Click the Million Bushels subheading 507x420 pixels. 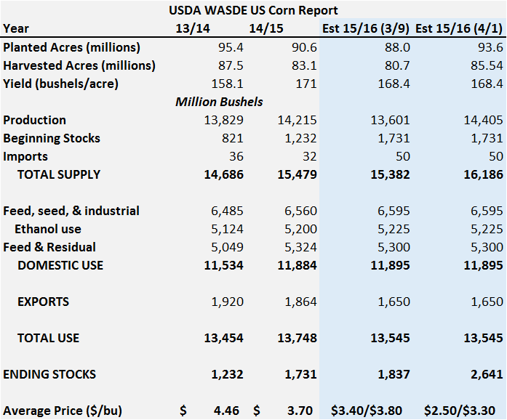click(x=219, y=102)
